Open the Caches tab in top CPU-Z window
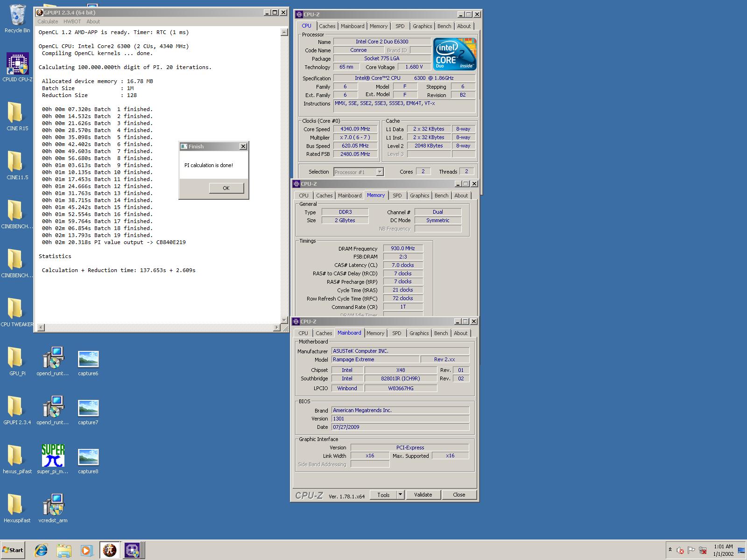This screenshot has height=560, width=747. pyautogui.click(x=327, y=26)
